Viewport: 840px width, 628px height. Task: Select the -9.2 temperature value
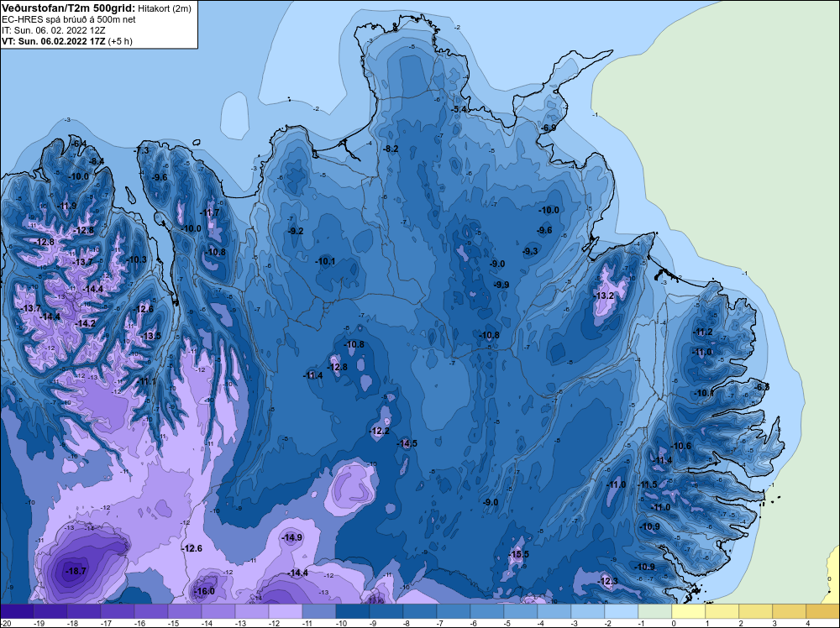(x=295, y=231)
